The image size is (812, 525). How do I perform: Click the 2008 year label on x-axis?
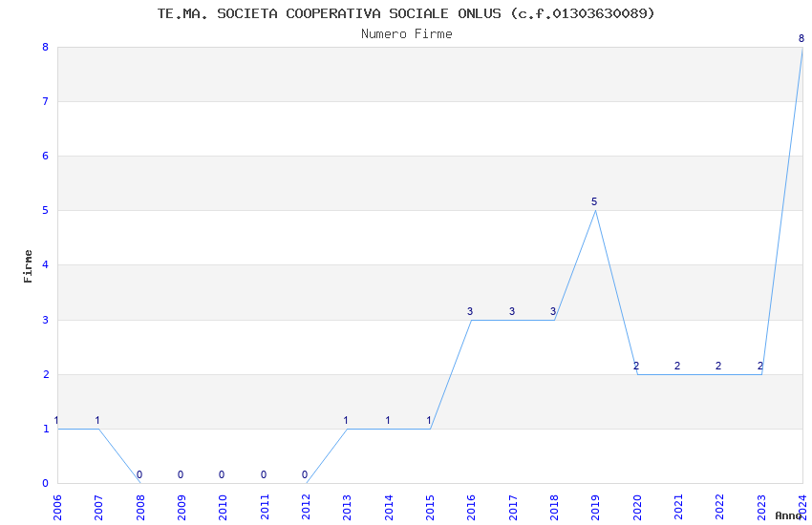(139, 507)
